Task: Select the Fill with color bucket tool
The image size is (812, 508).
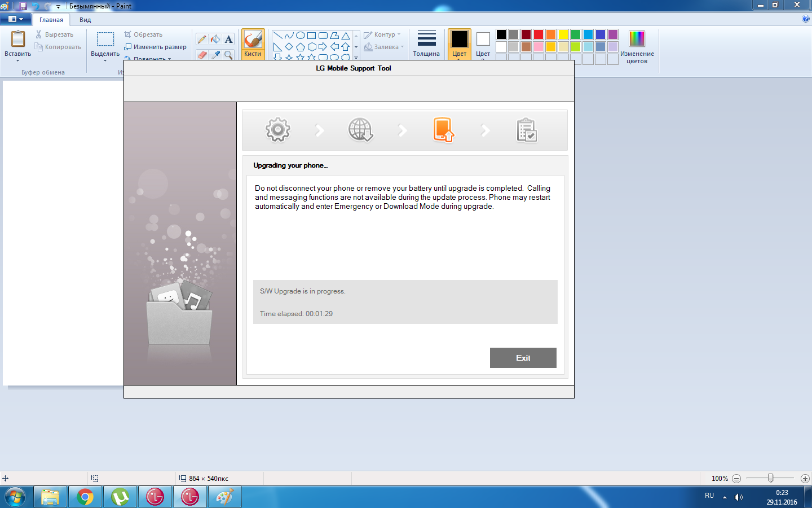Action: [215, 39]
